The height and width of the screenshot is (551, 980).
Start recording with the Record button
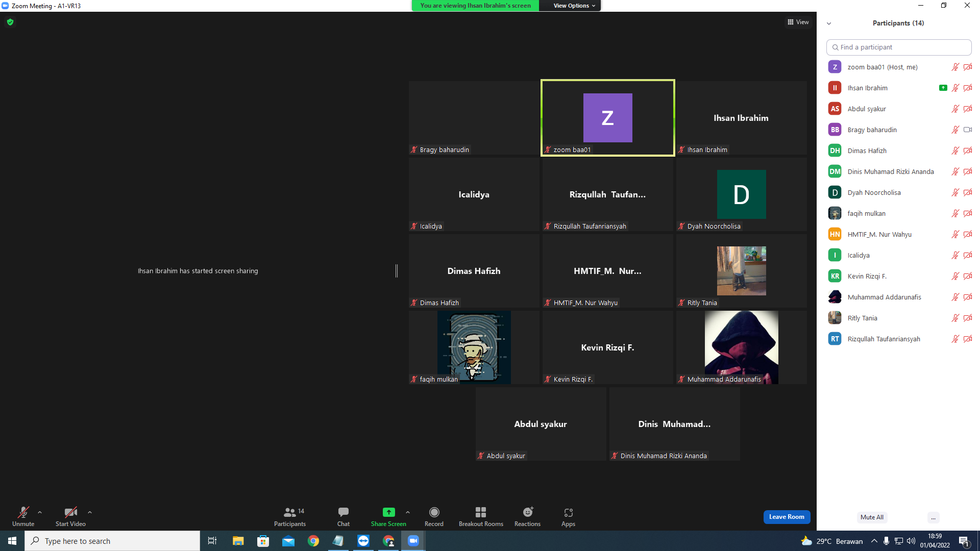(x=434, y=516)
